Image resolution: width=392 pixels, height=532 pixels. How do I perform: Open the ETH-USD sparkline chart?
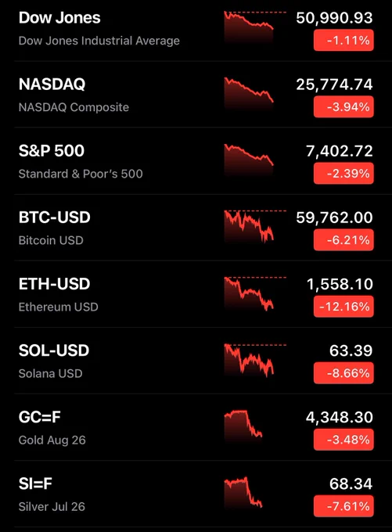[x=255, y=293]
